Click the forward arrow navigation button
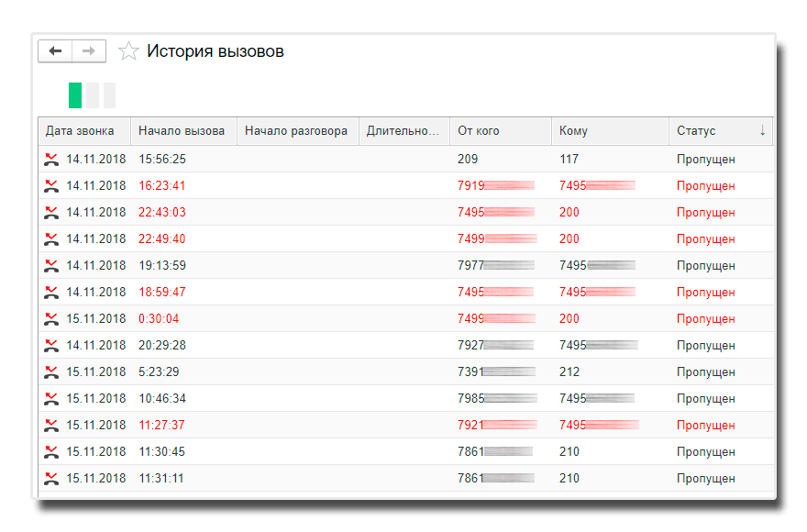The width and height of the screenshot is (807, 532). 89,51
